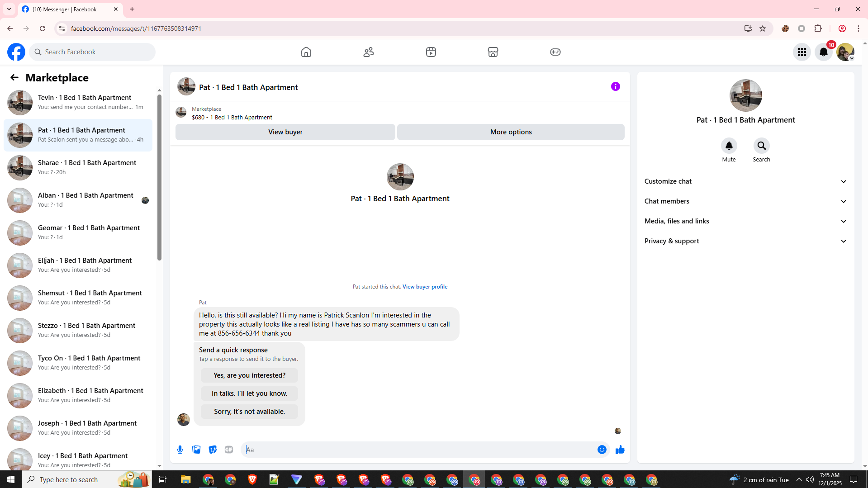
Task: Attach a photo or file
Action: tap(196, 450)
